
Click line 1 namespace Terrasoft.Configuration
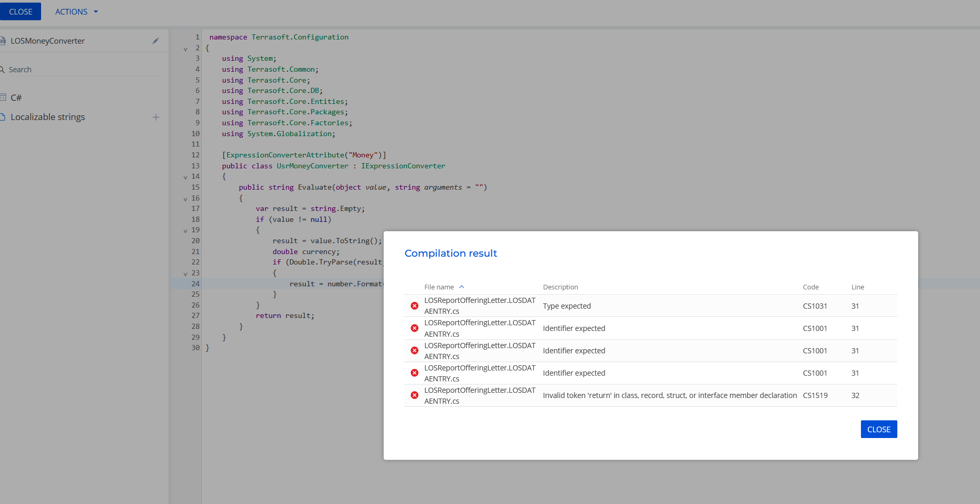[x=279, y=37]
